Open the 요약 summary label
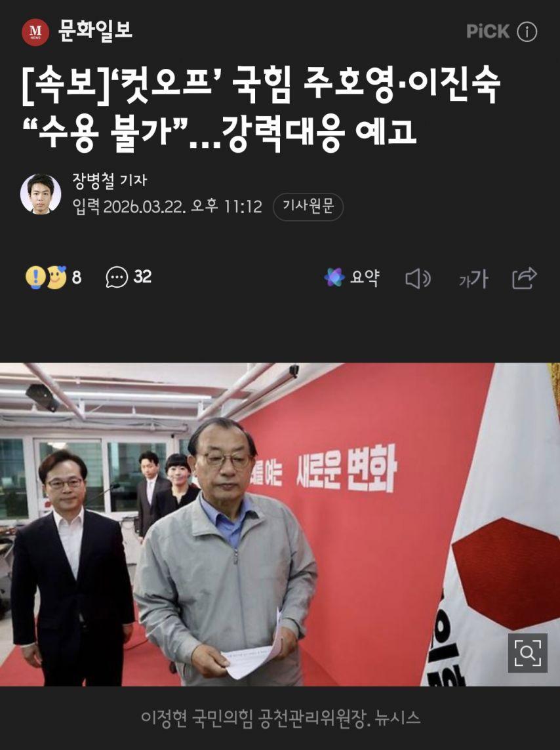 pos(365,277)
